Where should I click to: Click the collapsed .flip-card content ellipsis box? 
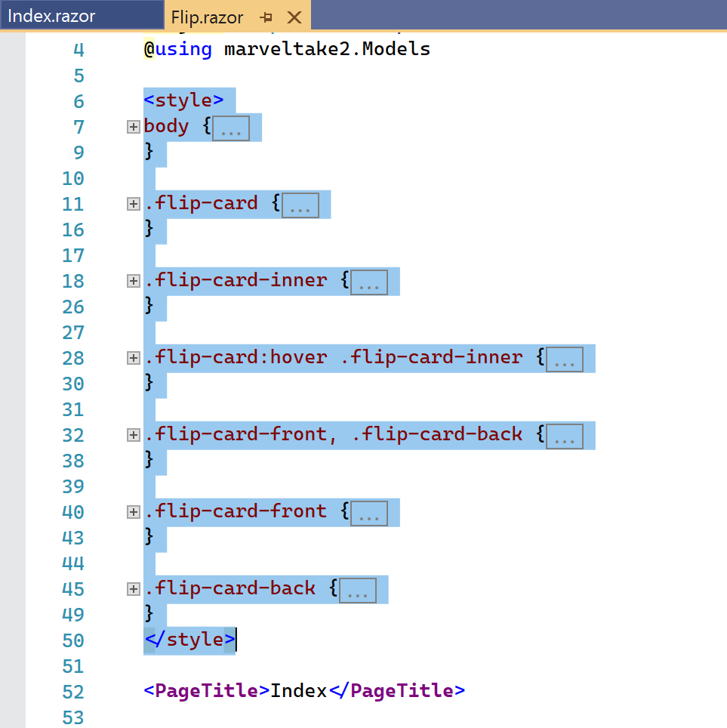click(300, 205)
